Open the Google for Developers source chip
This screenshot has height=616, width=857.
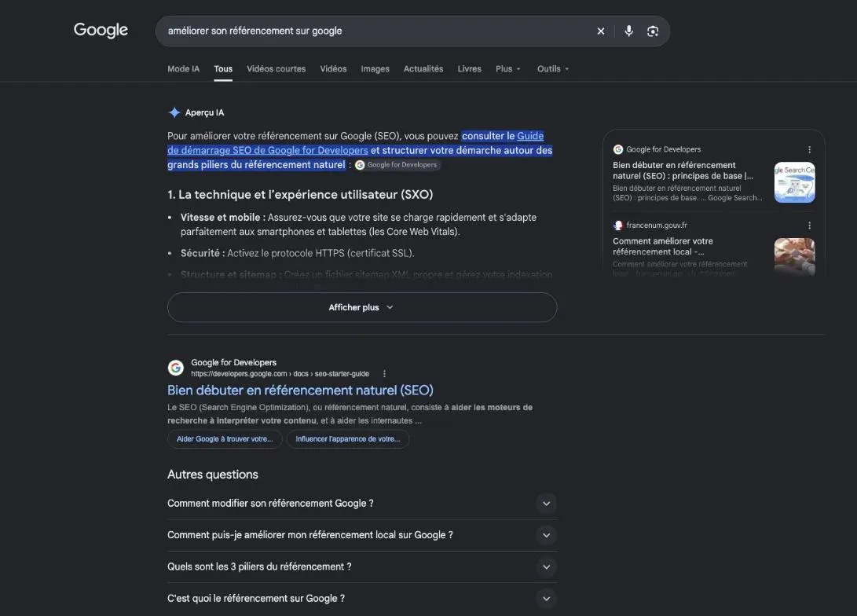397,165
